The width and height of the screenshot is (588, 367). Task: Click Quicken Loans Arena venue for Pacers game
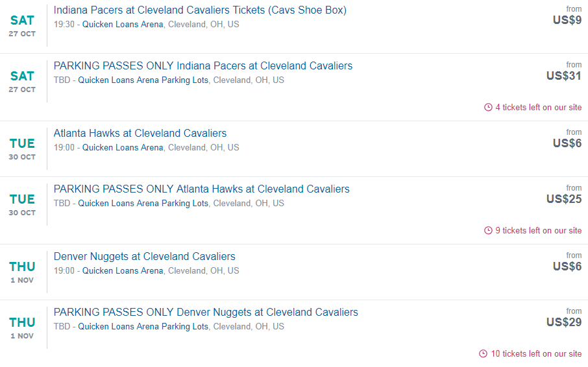point(123,25)
